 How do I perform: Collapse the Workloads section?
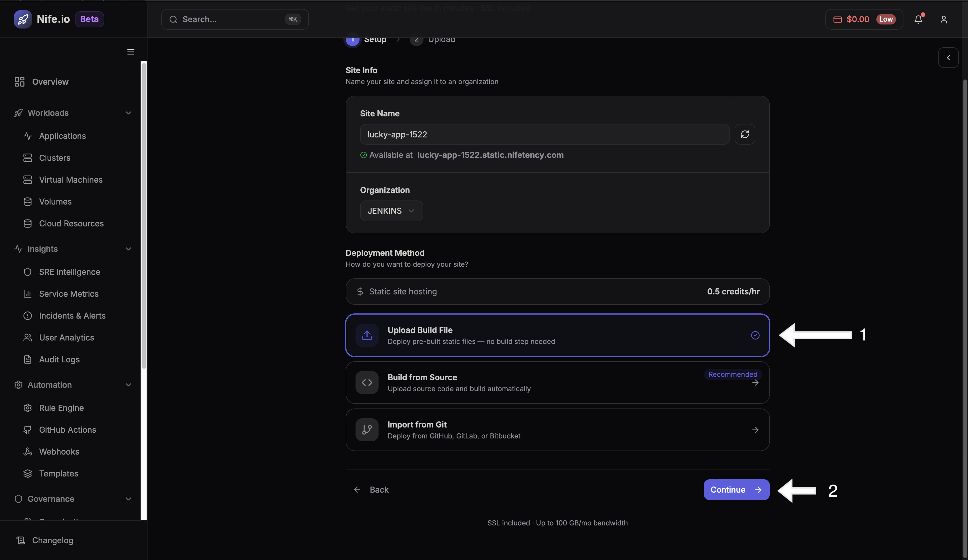128,113
